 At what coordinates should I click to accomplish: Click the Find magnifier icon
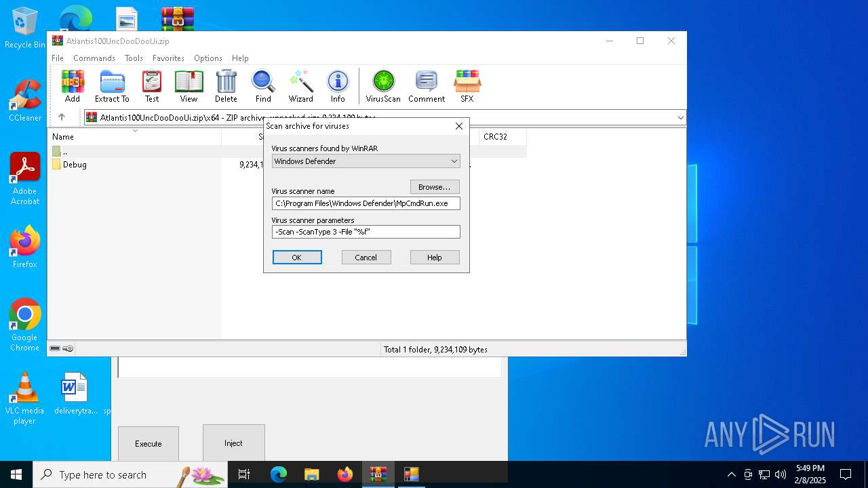tap(263, 86)
